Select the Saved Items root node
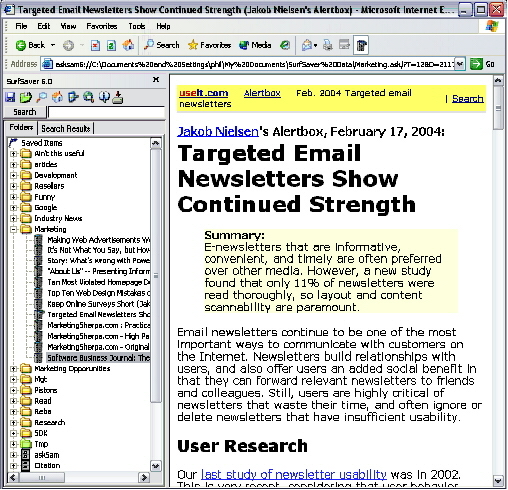The image size is (508, 490). [42, 143]
